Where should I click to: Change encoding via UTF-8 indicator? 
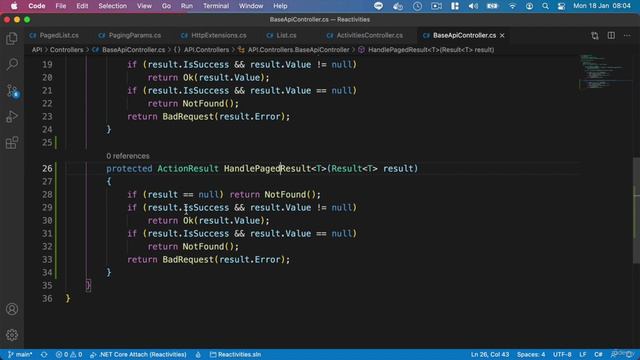tap(562, 354)
